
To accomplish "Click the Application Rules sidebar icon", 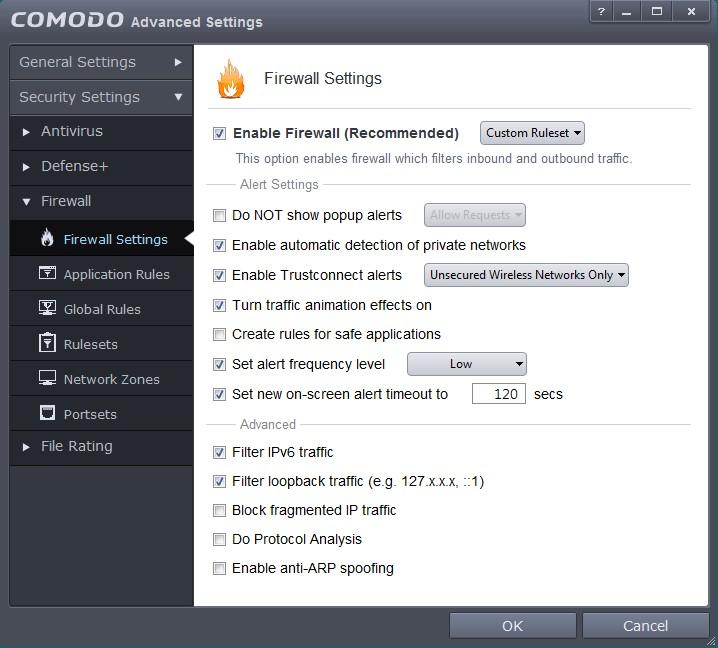I will coord(47,273).
